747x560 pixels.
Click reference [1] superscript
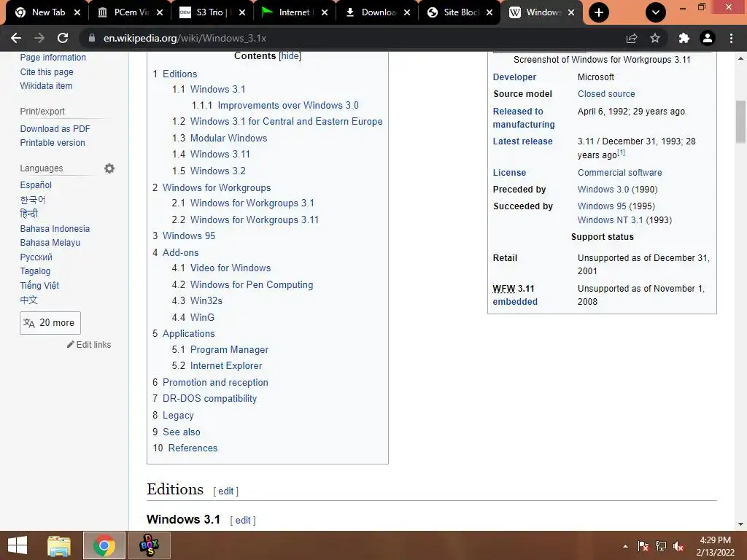pos(622,153)
